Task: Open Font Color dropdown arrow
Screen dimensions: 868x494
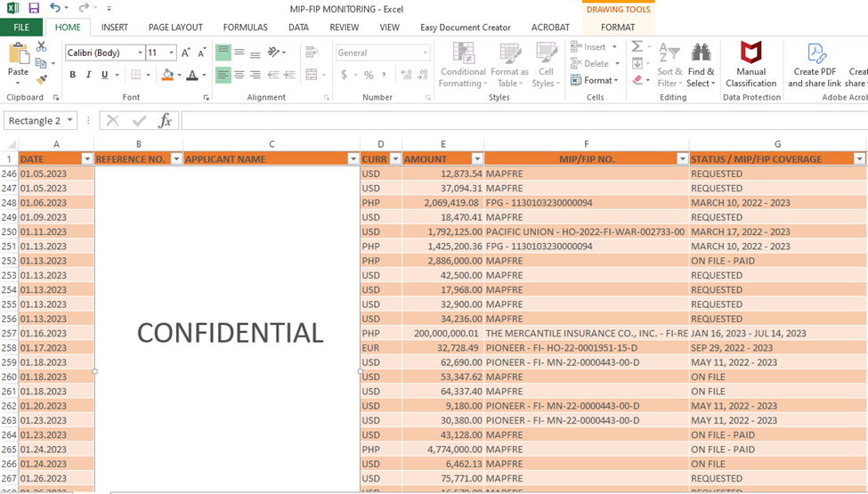Action: click(204, 75)
